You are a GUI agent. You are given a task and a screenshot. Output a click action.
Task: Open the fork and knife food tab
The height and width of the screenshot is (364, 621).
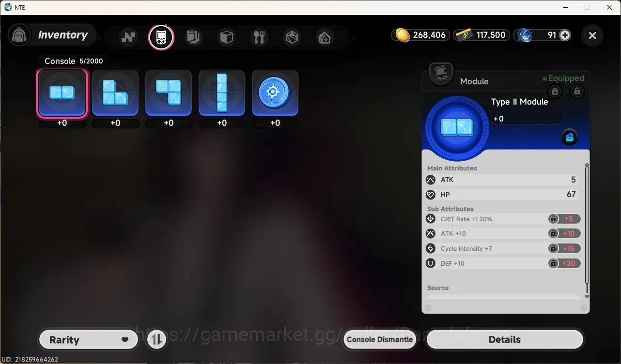(259, 37)
